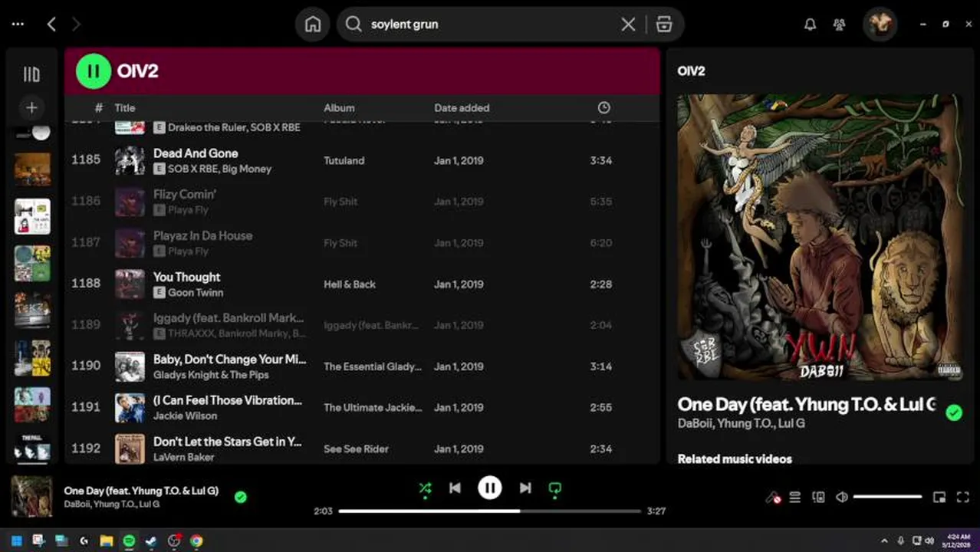Clear the search field text
The image size is (980, 552).
click(628, 25)
